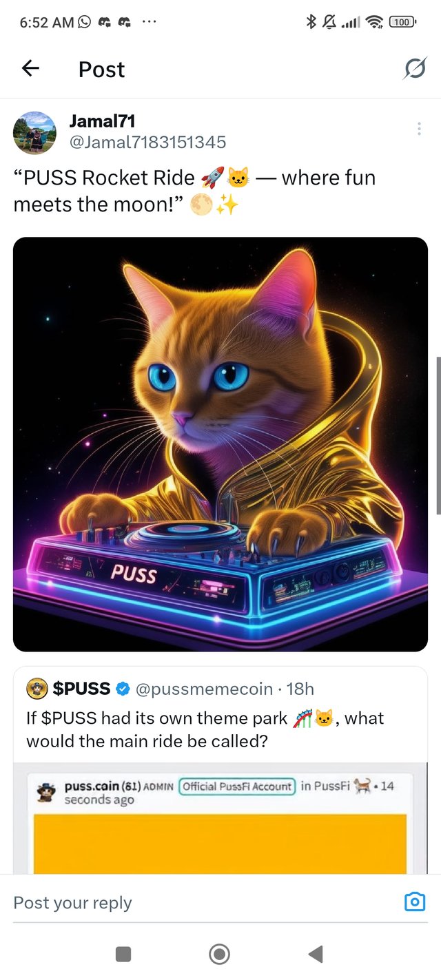Open the $PUSS account avatar icon
Screen dimensions: 441x980
coord(37,688)
